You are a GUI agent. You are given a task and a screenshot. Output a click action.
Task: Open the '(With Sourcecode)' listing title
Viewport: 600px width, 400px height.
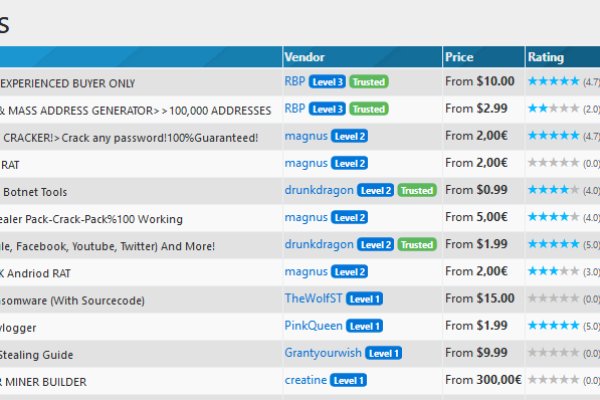point(72,301)
